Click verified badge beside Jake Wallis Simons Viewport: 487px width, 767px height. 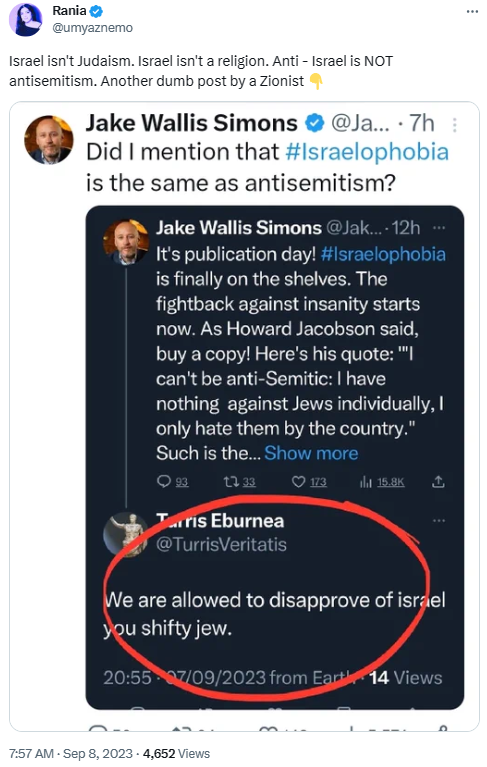tap(315, 123)
